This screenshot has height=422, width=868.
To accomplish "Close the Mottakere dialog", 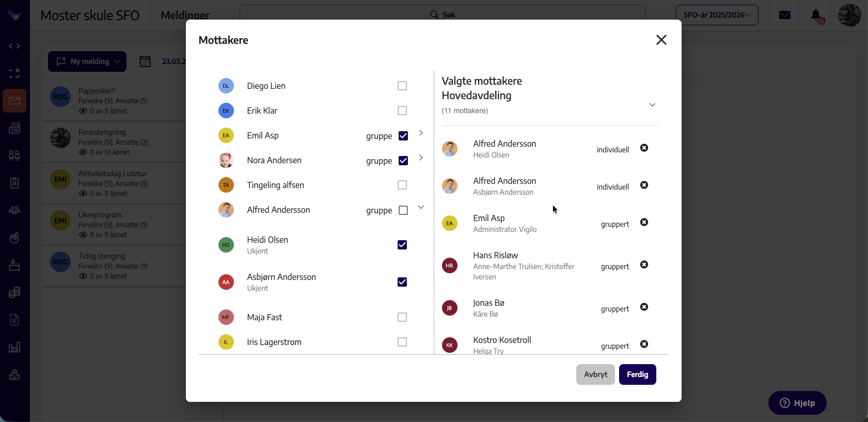I will tap(661, 40).
